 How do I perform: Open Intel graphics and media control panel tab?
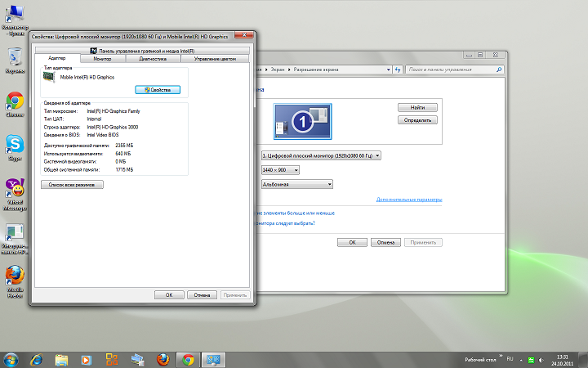pyautogui.click(x=142, y=51)
